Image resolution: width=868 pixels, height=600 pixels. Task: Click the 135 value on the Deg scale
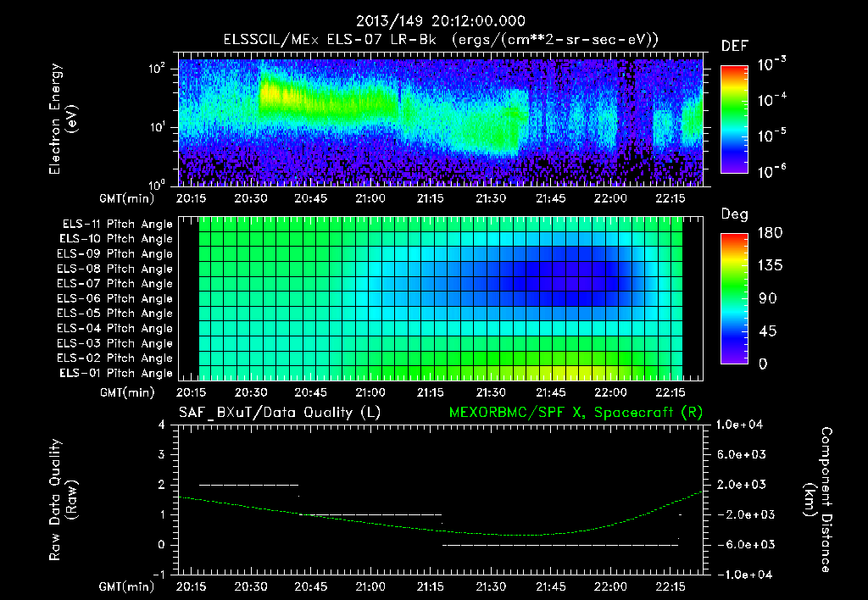click(x=771, y=266)
